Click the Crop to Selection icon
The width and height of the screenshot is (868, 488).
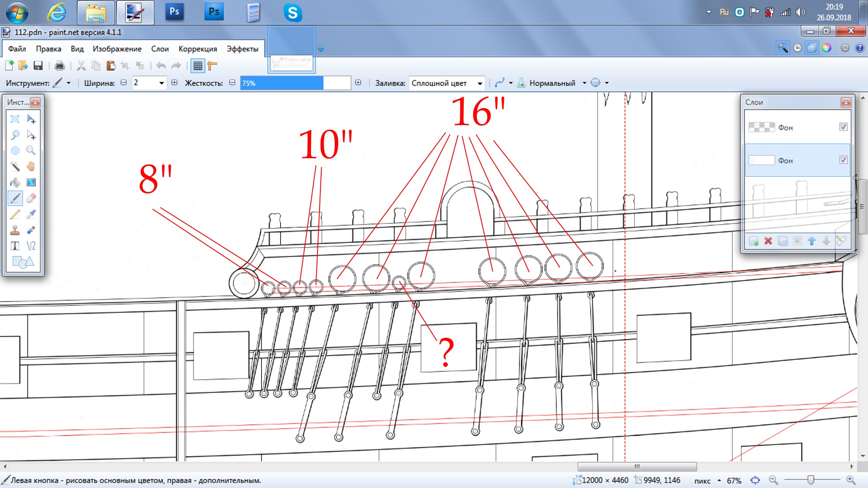click(x=125, y=65)
